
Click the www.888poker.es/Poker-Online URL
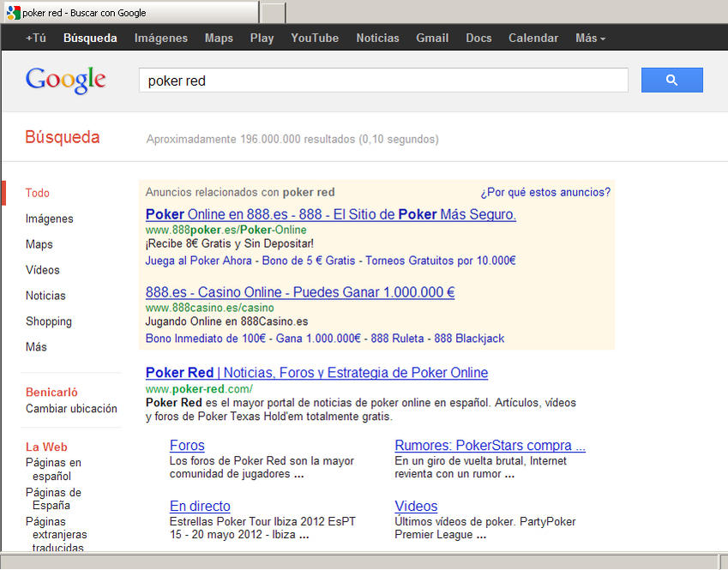(x=226, y=230)
